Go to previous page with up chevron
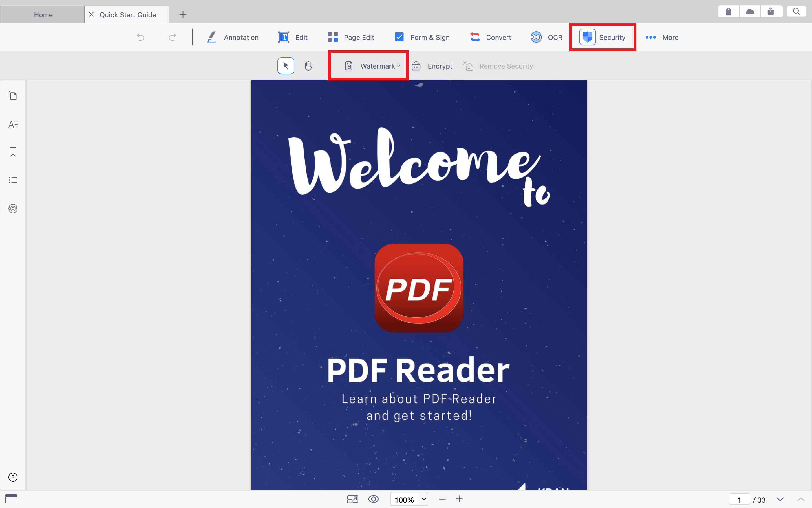Viewport: 812px width, 508px height. tap(801, 499)
